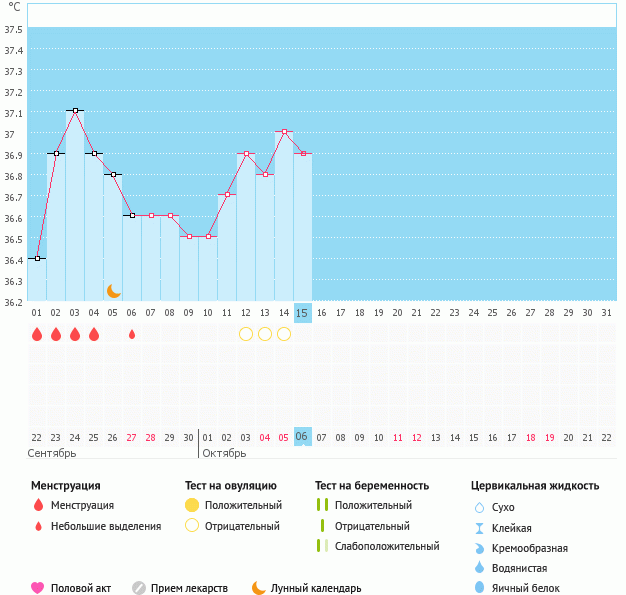Select the Сухо cervical fluid drop icon
This screenshot has width=626, height=595.
479,508
